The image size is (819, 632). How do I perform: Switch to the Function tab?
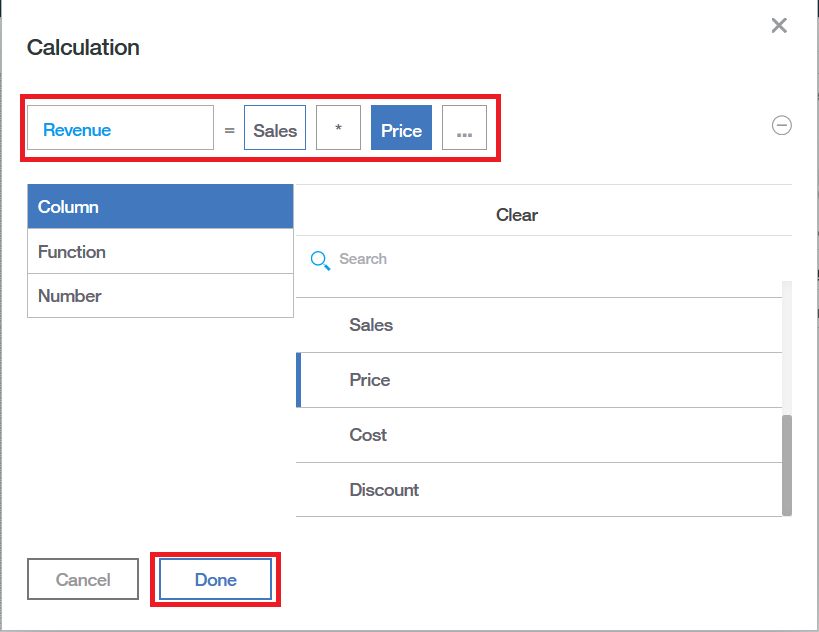pos(160,251)
